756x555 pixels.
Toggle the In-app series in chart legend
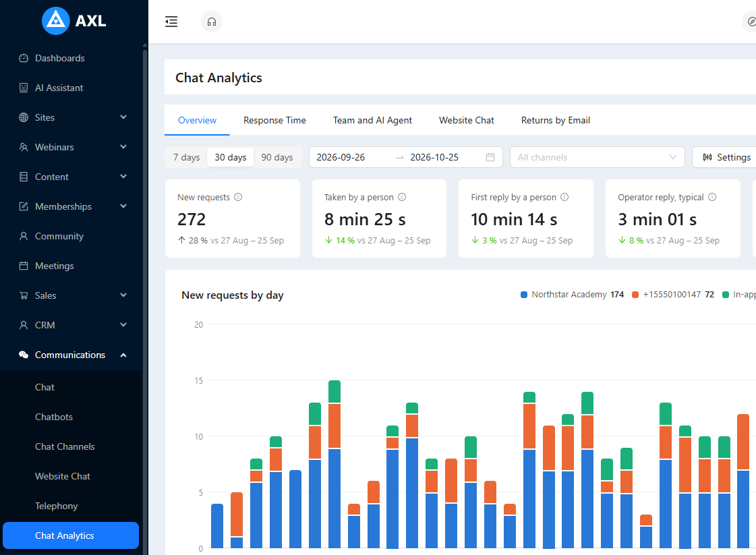[x=739, y=295]
